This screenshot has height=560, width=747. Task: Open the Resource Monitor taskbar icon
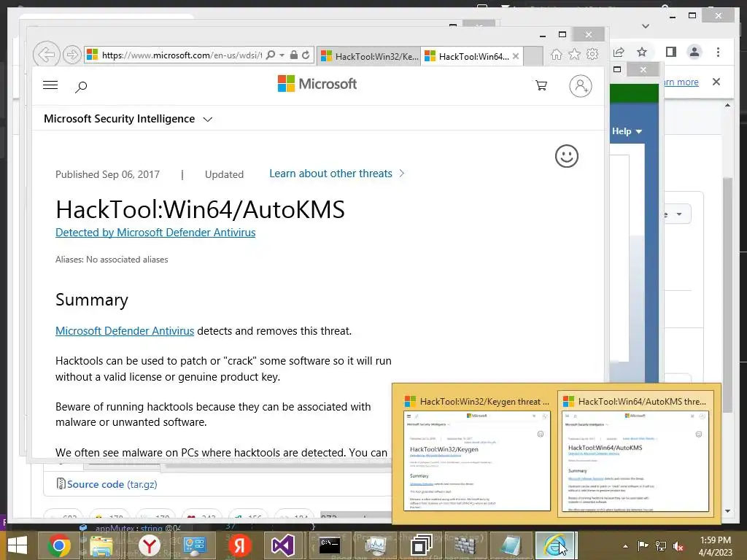[376, 545]
